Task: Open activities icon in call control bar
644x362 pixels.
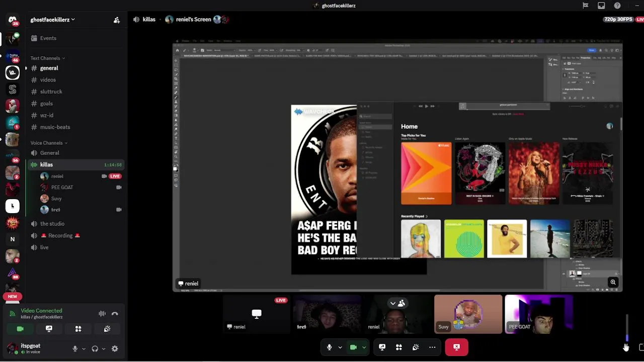Action: tap(399, 347)
